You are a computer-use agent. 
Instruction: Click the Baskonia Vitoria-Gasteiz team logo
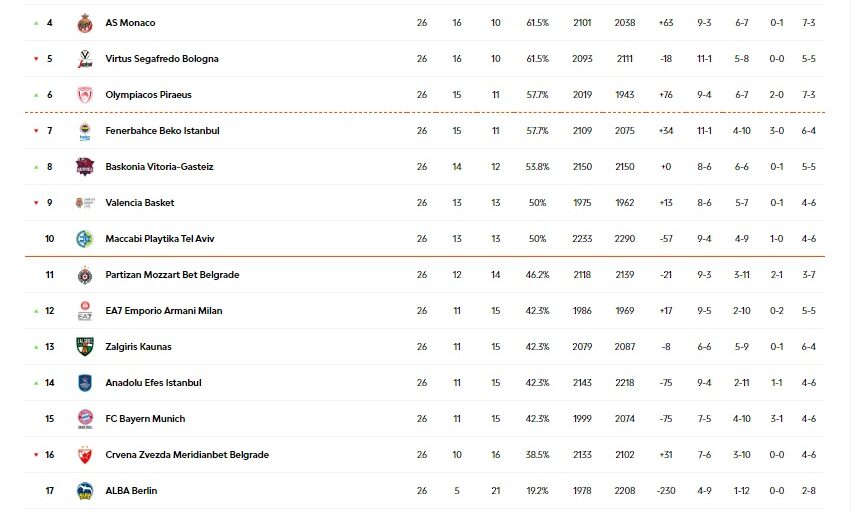(x=85, y=167)
